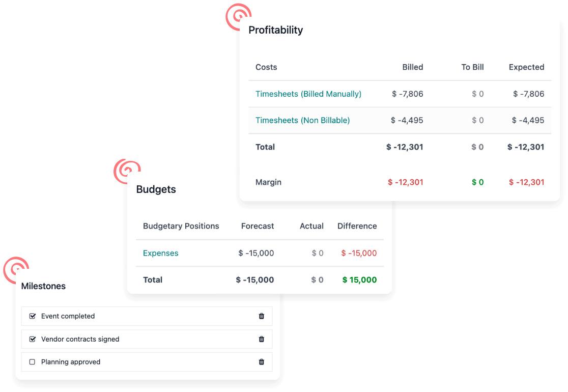Click spiral icon above Milestones panel
Image resolution: width=568 pixels, height=392 pixels.
[x=16, y=270]
